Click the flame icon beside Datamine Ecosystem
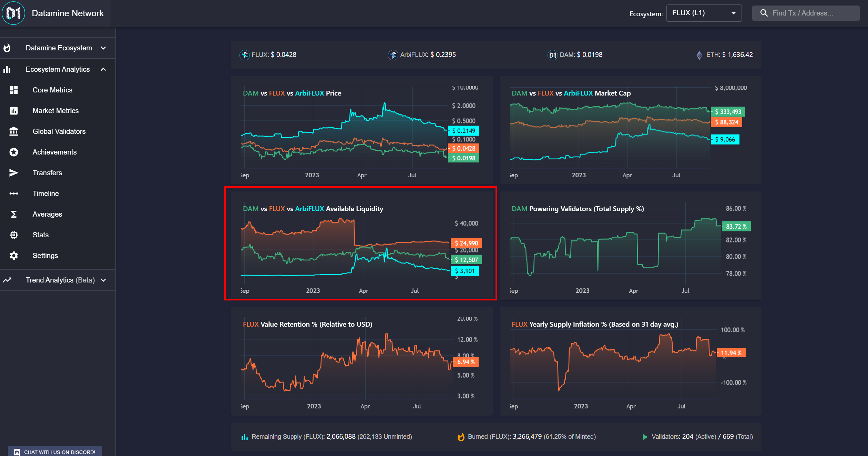Image resolution: width=868 pixels, height=456 pixels. tap(7, 48)
